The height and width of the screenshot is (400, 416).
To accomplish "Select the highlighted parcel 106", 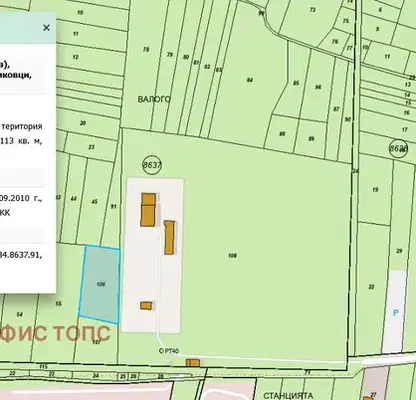I will pyautogui.click(x=100, y=284).
